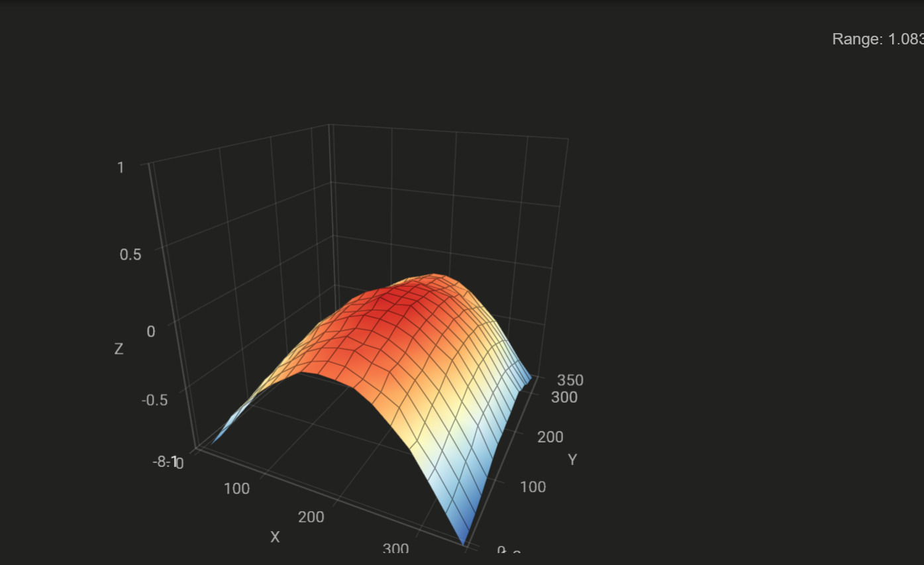
Task: Click the Y axis tick labeled 200
Action: click(x=550, y=437)
